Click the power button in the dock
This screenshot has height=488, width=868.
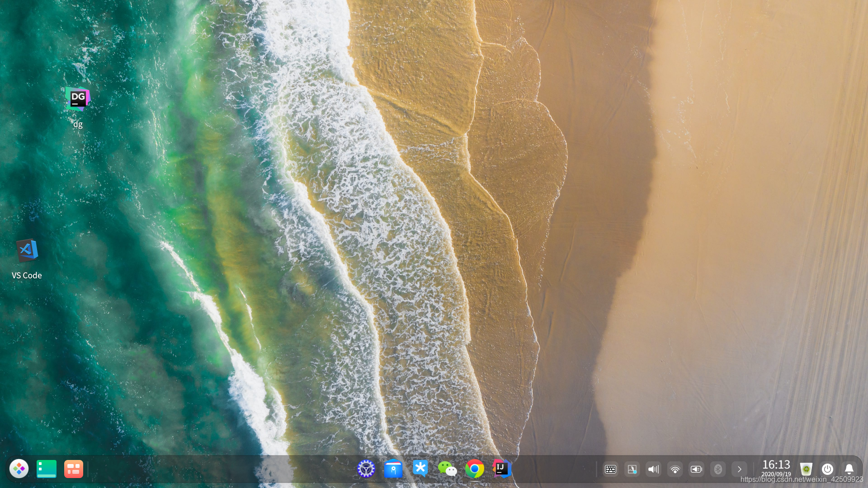point(827,469)
